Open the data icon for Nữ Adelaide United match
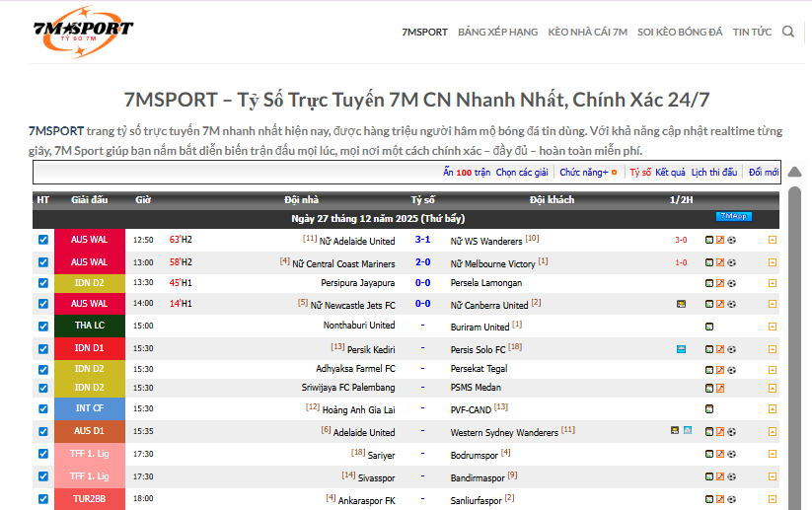Viewport: 812px width, 510px height. tap(708, 240)
